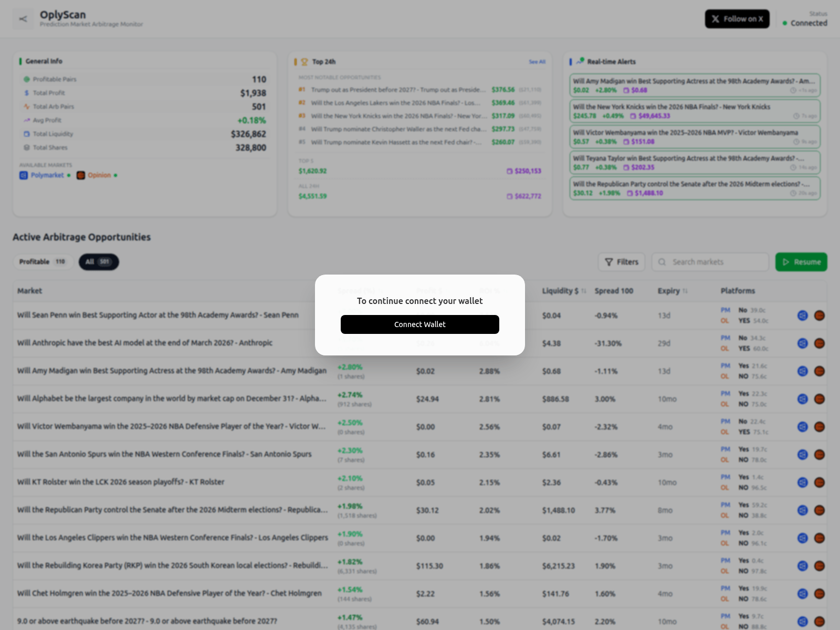Open Opinion icon for Republican Party Senate row

820,510
